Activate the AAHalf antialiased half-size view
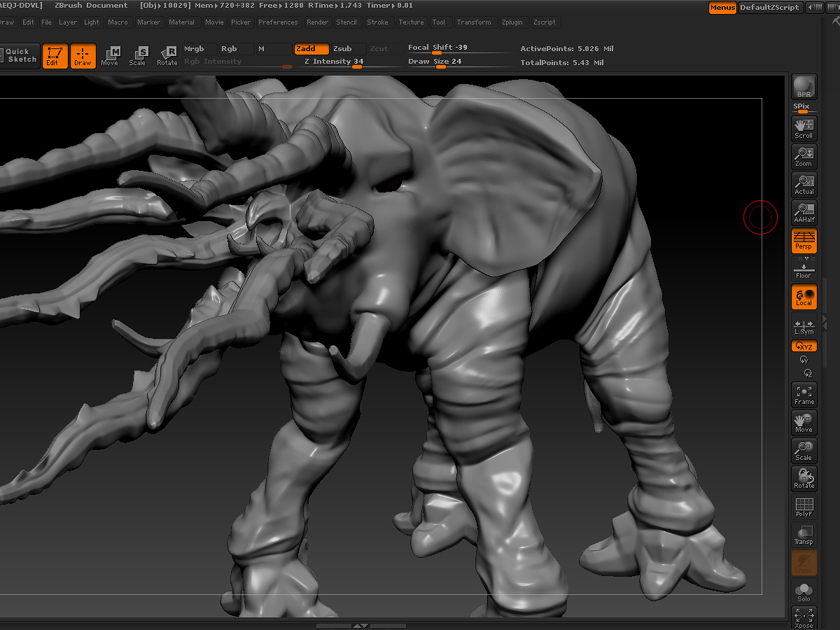 [x=804, y=213]
